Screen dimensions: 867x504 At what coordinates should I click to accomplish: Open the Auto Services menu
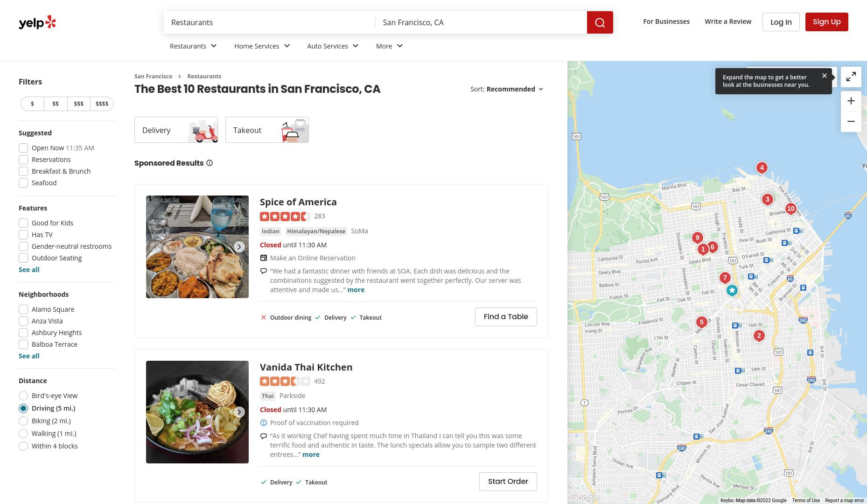(x=333, y=46)
